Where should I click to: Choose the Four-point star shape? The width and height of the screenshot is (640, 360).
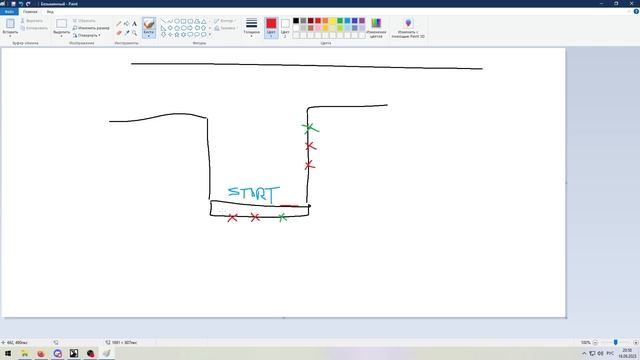170,35
